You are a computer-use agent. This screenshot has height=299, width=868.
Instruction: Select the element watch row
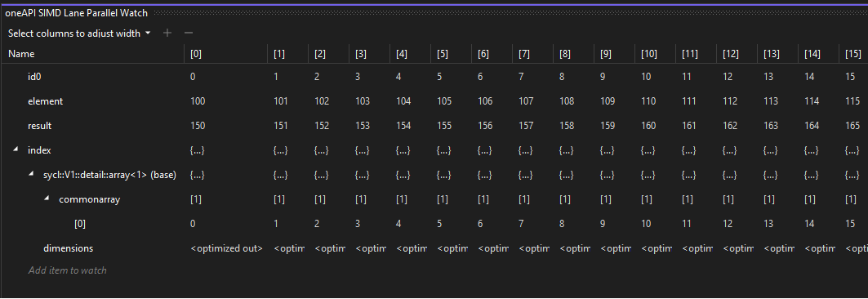pos(434,101)
